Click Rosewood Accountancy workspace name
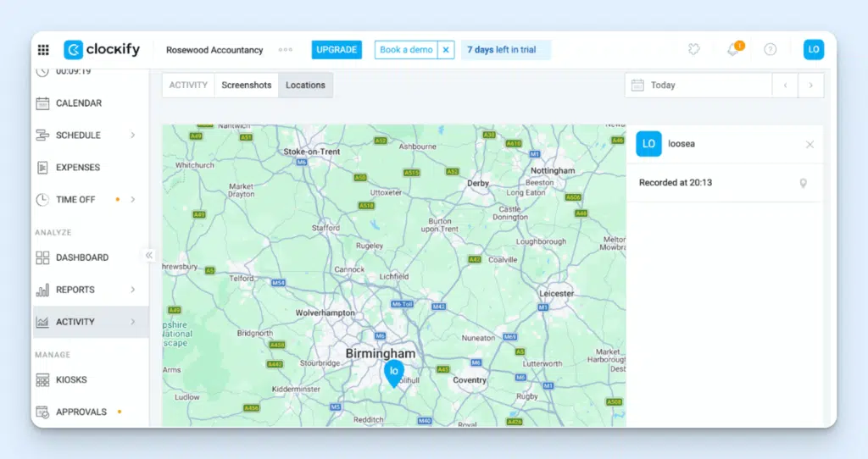Viewport: 868px width, 459px height. point(214,50)
